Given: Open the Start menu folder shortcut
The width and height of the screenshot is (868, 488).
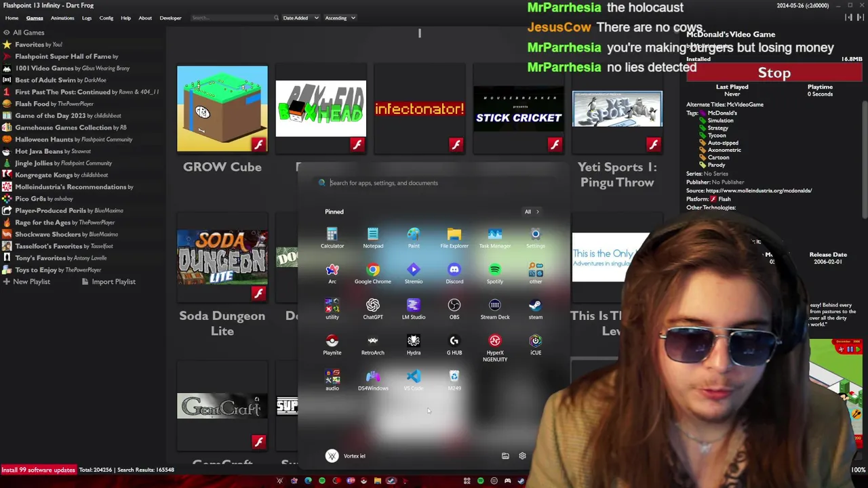Looking at the screenshot, I should (505, 456).
